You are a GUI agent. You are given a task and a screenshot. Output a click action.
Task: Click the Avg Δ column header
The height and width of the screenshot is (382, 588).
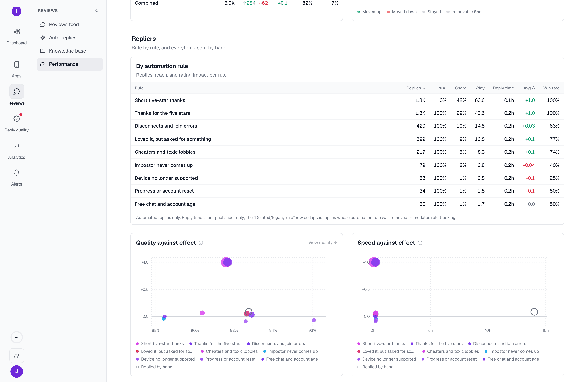coord(529,88)
